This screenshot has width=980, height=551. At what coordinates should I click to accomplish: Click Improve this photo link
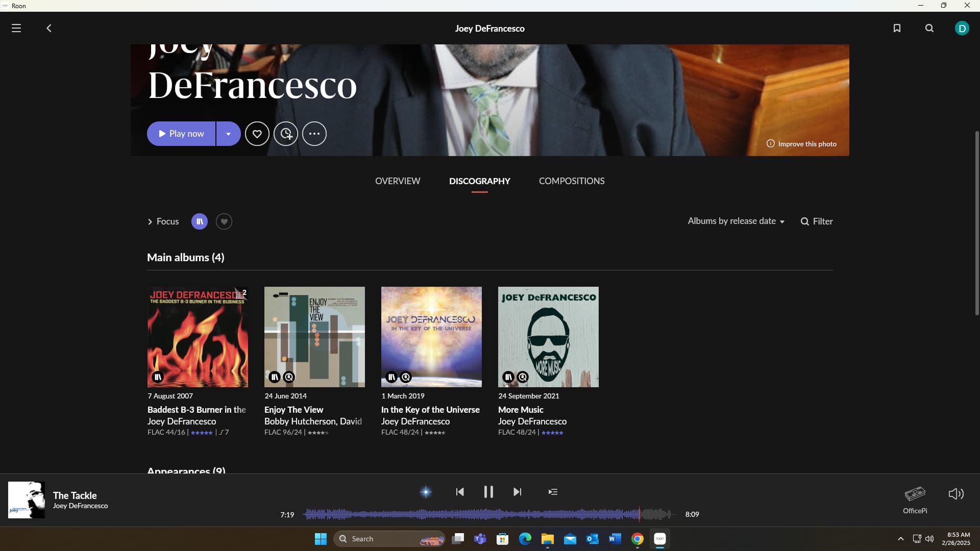point(801,144)
